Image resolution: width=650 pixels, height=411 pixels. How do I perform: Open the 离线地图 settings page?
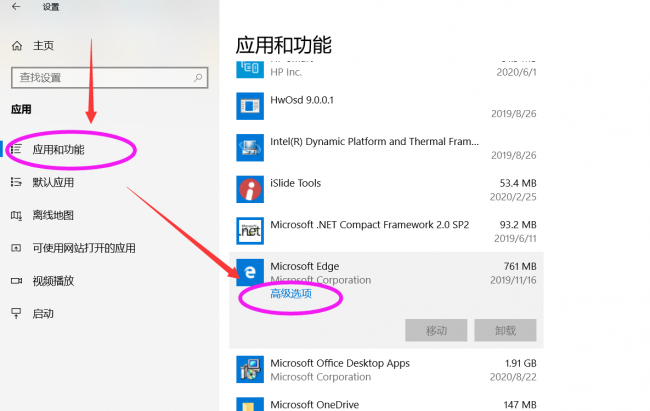coord(53,215)
